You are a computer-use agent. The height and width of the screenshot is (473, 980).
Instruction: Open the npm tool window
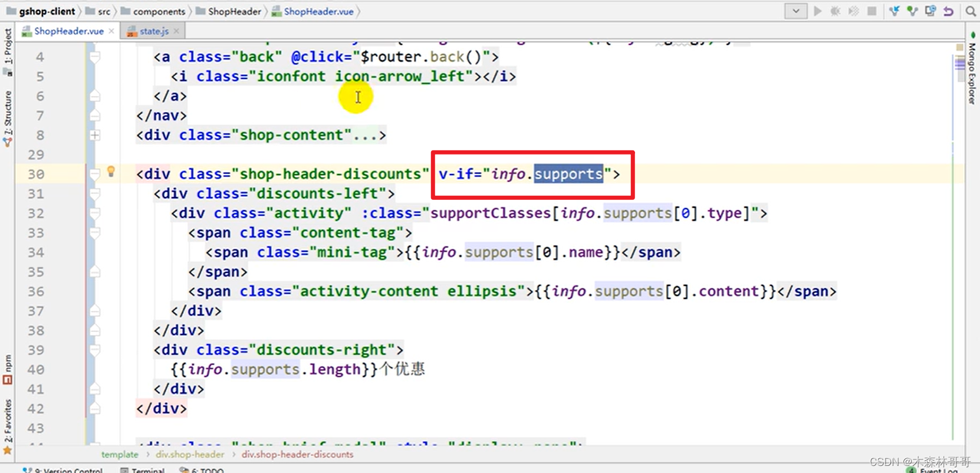pyautogui.click(x=8, y=369)
